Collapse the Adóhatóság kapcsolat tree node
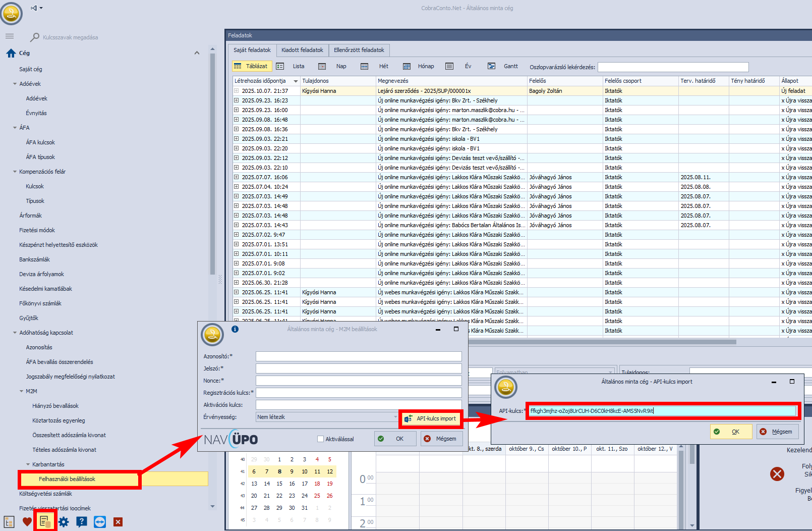The image size is (812, 531). point(15,333)
